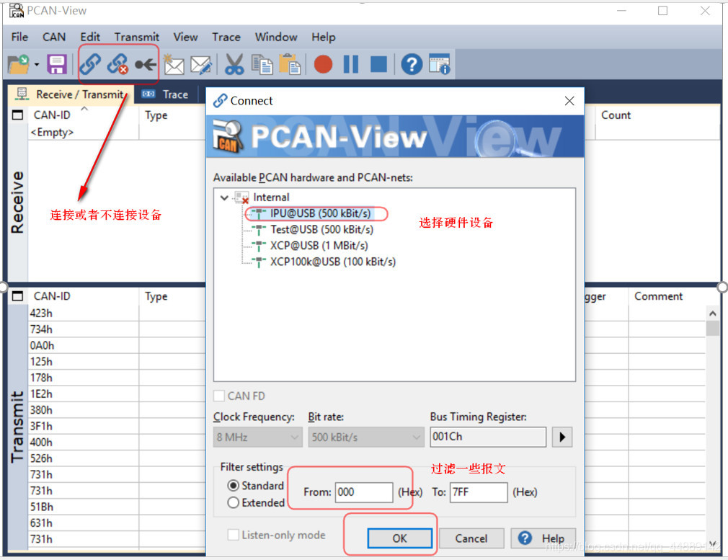Click the Bus Timing Register field
The height and width of the screenshot is (560, 728).
(487, 437)
